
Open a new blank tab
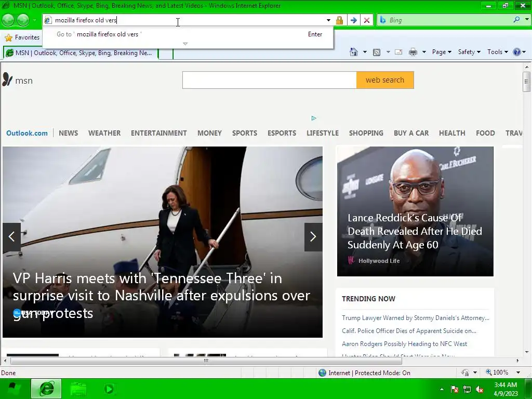[x=166, y=54]
